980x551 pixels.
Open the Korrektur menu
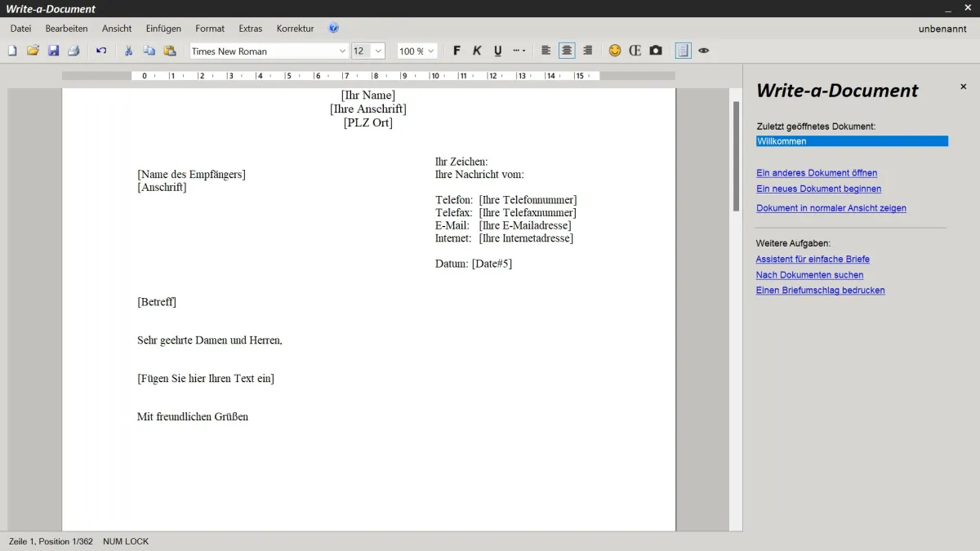(295, 29)
